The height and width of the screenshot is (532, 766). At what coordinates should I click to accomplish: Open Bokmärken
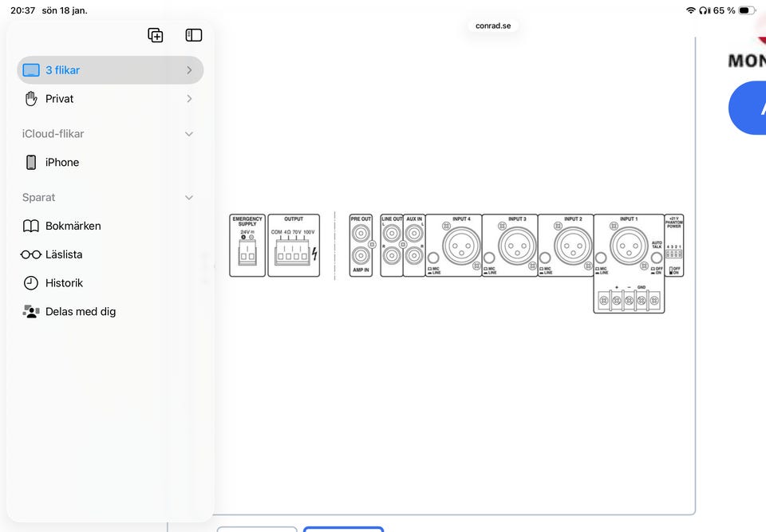pyautogui.click(x=110, y=226)
